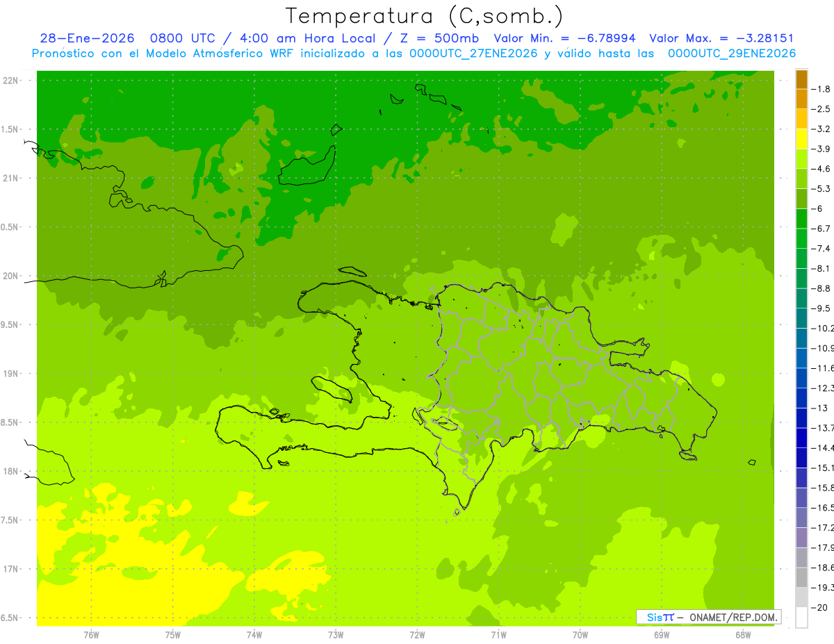
Task: Click the lime legend swatch between -3.9 and -4.6
Action: click(801, 159)
